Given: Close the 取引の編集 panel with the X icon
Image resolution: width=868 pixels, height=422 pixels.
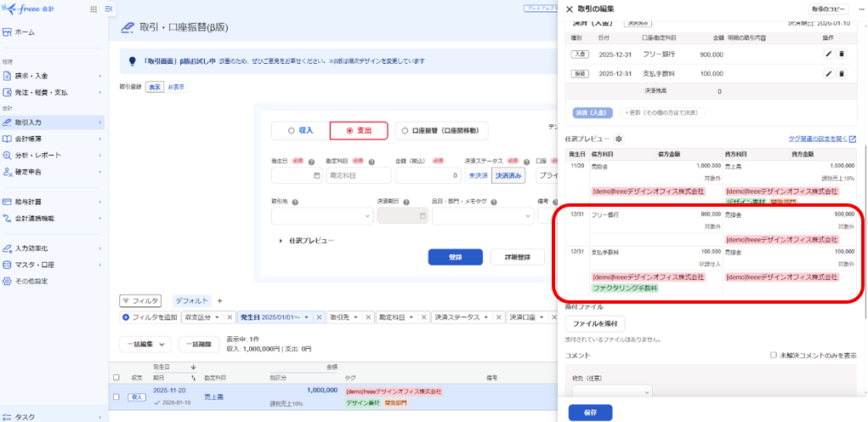Looking at the screenshot, I should coord(569,9).
